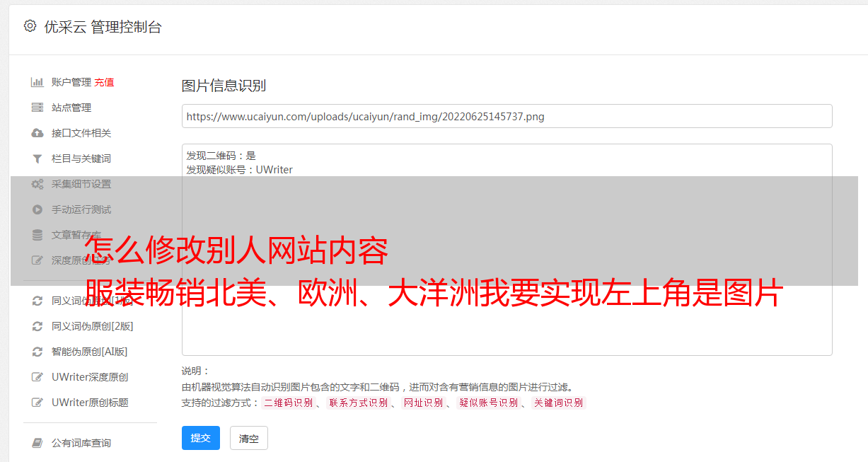Click the bar chart icon for 账户管理
The width and height of the screenshot is (868, 462).
pyautogui.click(x=37, y=82)
